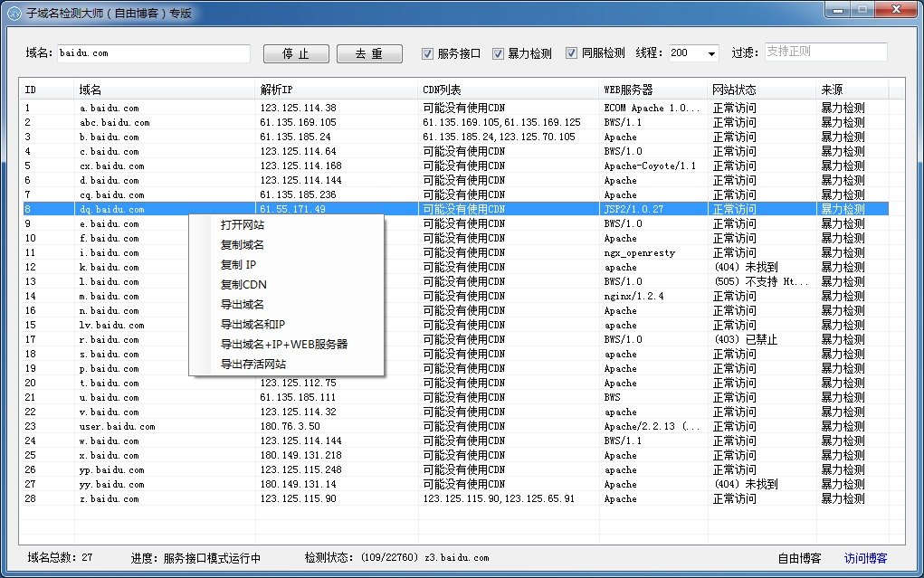
Task: Click the 网站状态 column header
Action: click(762, 90)
